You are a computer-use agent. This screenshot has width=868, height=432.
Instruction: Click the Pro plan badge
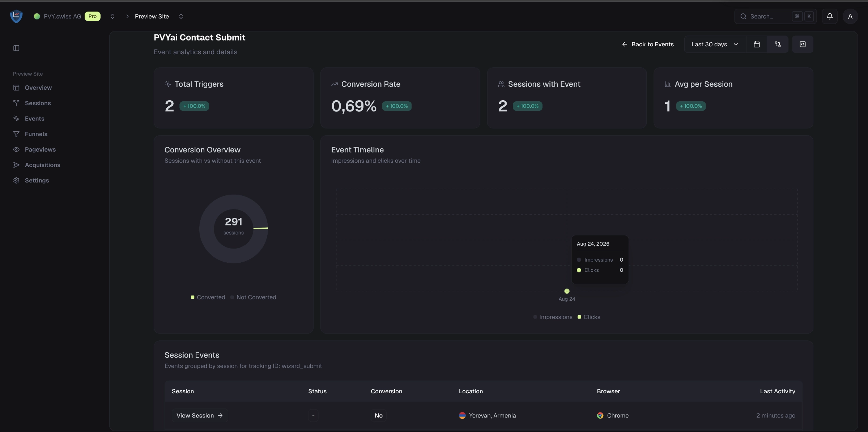pyautogui.click(x=93, y=16)
